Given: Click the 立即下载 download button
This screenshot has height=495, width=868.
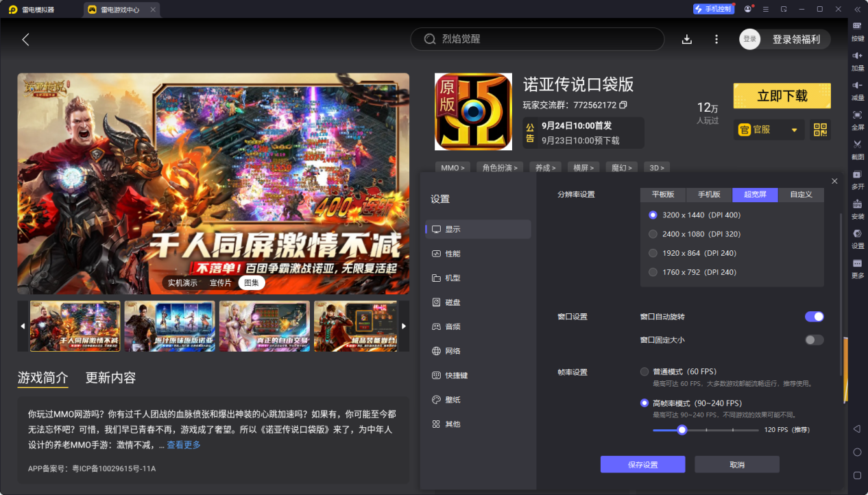Looking at the screenshot, I should 782,95.
